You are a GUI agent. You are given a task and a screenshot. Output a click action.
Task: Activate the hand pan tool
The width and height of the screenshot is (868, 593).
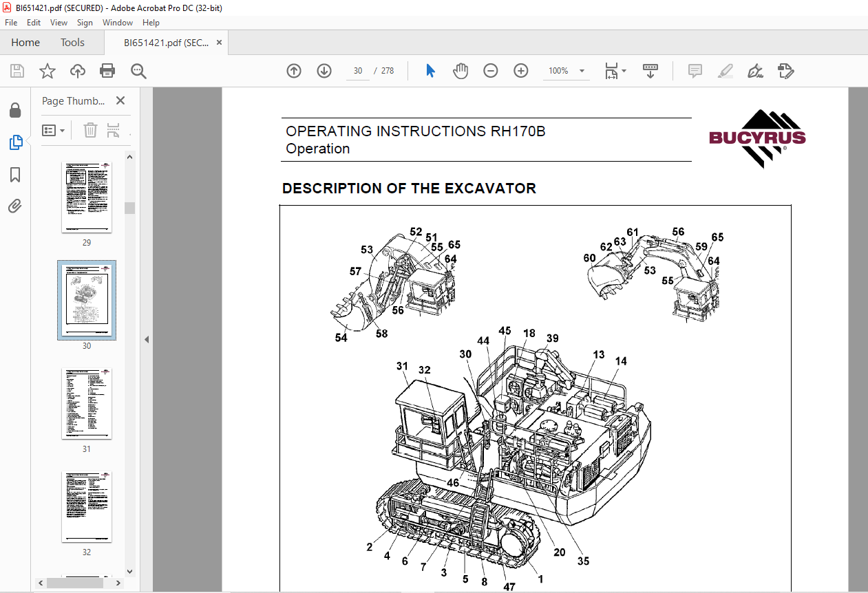click(460, 71)
